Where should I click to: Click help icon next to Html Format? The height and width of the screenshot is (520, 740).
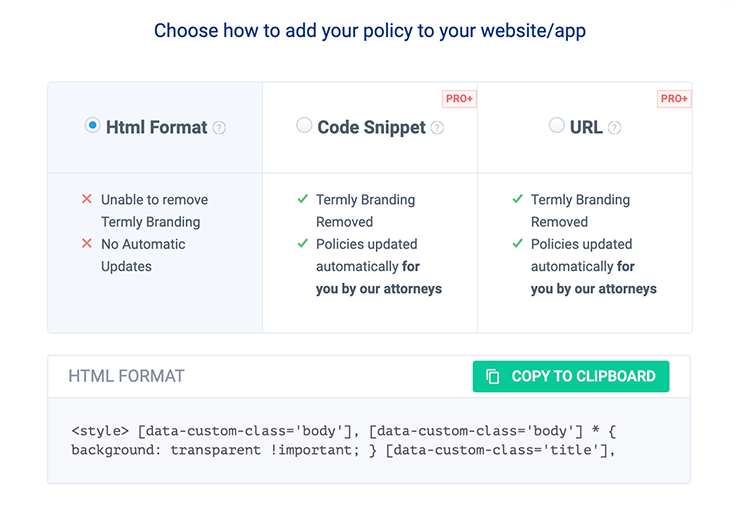[x=219, y=128]
